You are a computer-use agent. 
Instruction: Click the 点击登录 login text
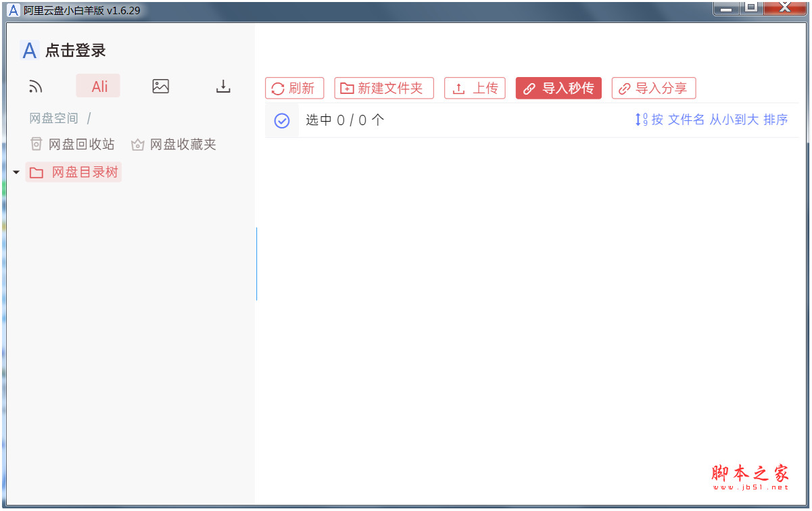point(75,51)
